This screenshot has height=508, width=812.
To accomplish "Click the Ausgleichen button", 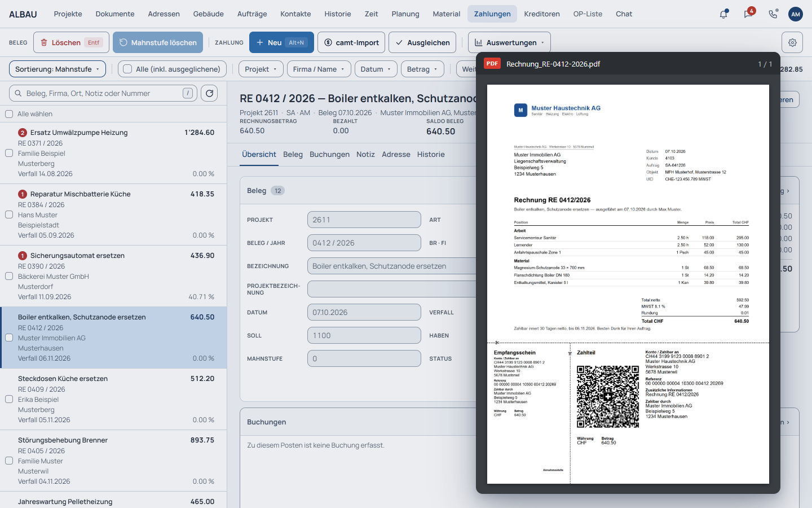I will click(422, 42).
